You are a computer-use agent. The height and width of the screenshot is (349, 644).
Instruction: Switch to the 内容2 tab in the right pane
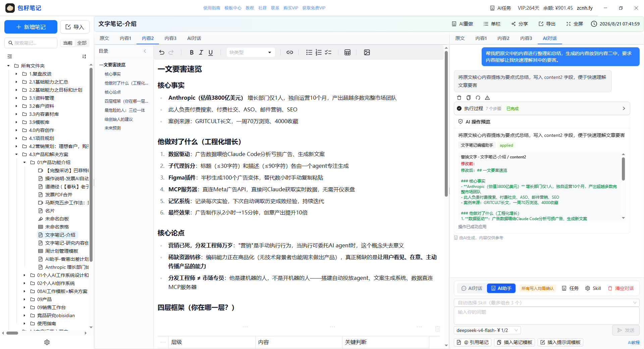click(x=503, y=38)
